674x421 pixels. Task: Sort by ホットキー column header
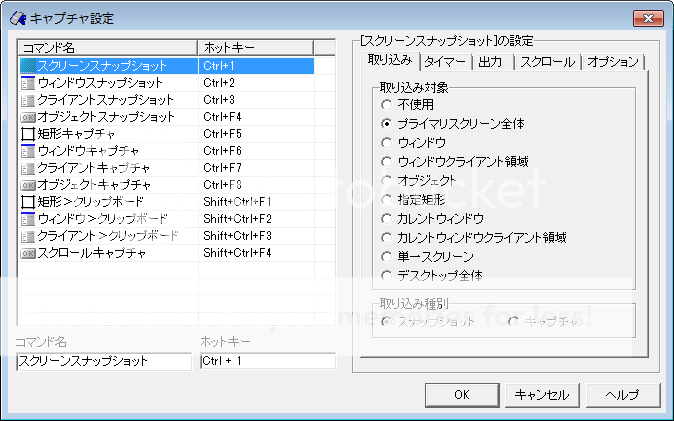coord(256,47)
